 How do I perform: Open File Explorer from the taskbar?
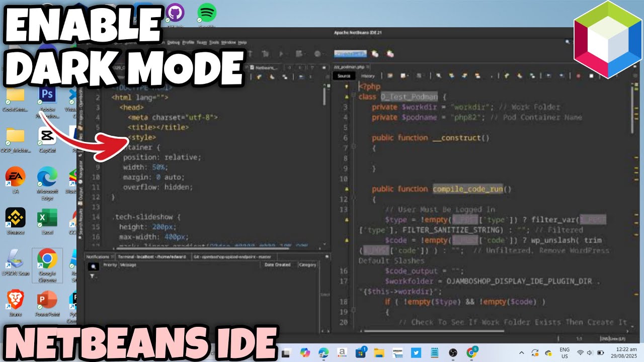coord(379,353)
